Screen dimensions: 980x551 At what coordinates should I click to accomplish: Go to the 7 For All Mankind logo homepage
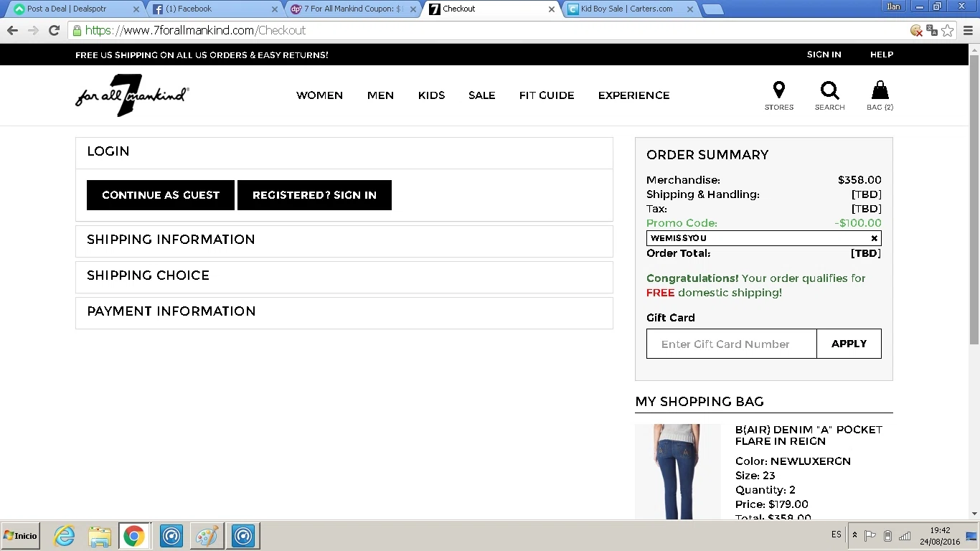point(132,95)
